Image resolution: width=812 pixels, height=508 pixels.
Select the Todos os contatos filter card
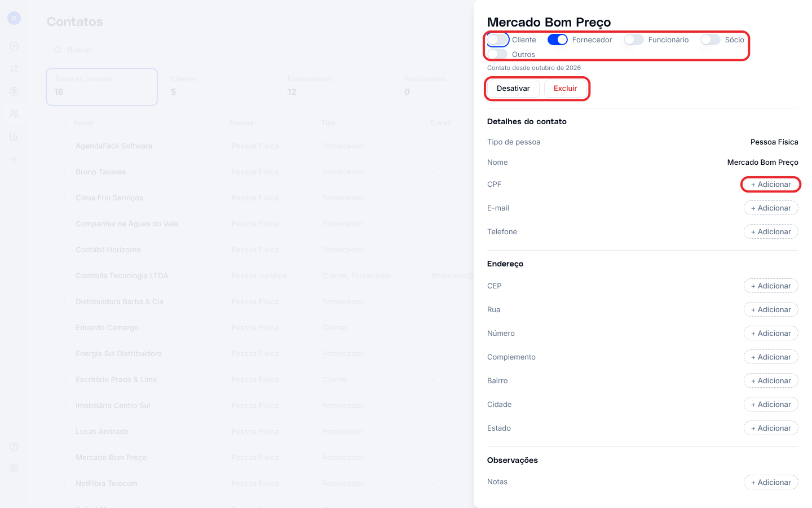101,87
